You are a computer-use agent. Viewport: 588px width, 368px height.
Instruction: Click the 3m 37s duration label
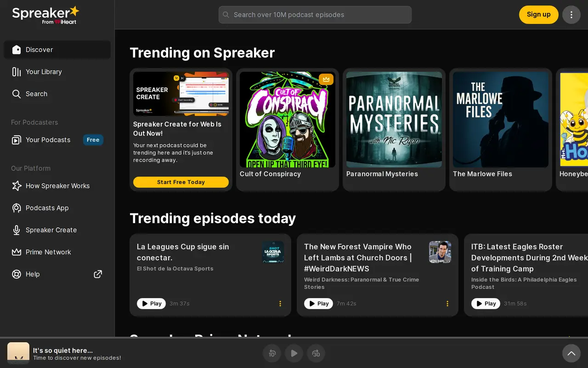pyautogui.click(x=180, y=304)
